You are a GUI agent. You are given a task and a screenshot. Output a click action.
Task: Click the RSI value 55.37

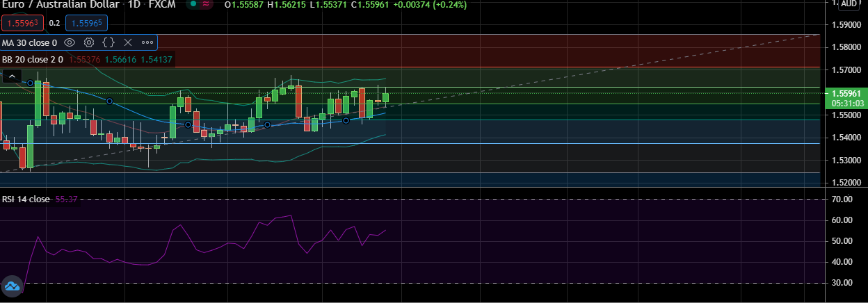pos(65,199)
